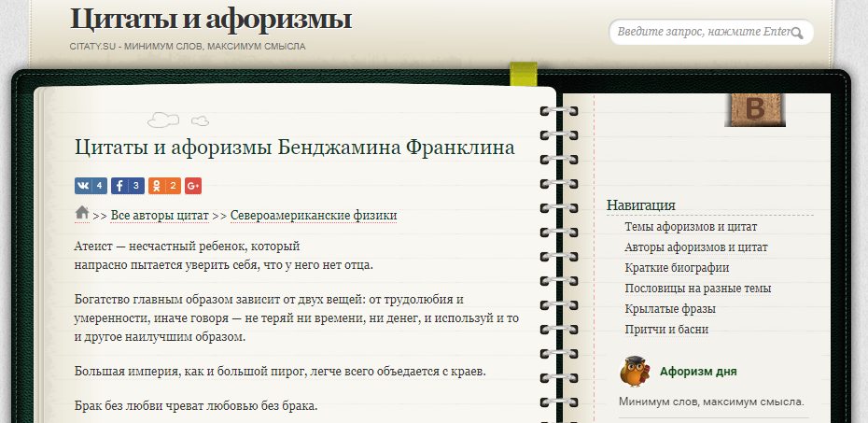Image resolution: width=868 pixels, height=423 pixels.
Task: Share via the Google Plus icon
Action: 193,186
